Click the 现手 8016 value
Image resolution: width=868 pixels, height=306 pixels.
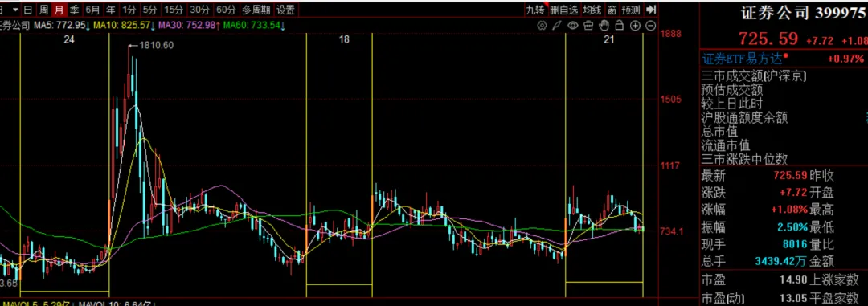click(794, 245)
